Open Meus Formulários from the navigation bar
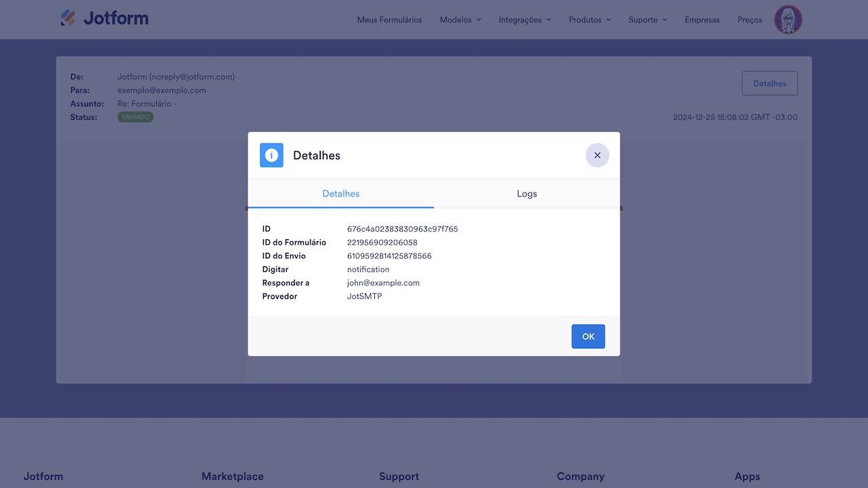This screenshot has height=488, width=868. [x=390, y=20]
